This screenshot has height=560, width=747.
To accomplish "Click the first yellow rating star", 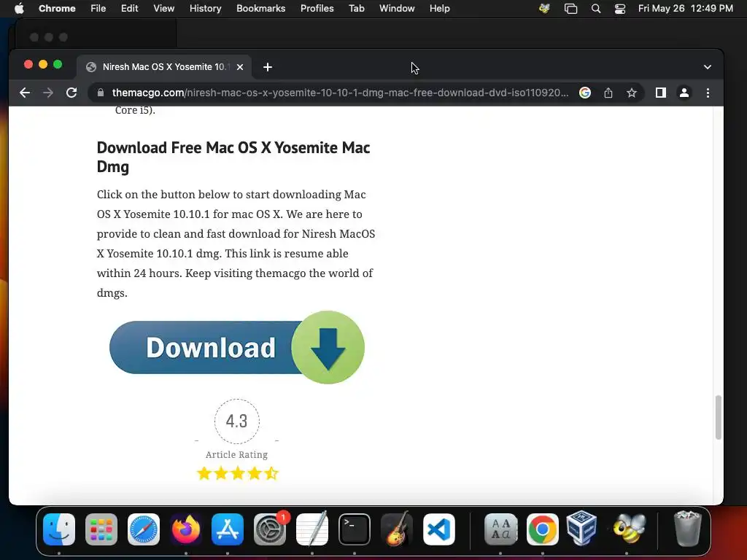I will click(204, 473).
